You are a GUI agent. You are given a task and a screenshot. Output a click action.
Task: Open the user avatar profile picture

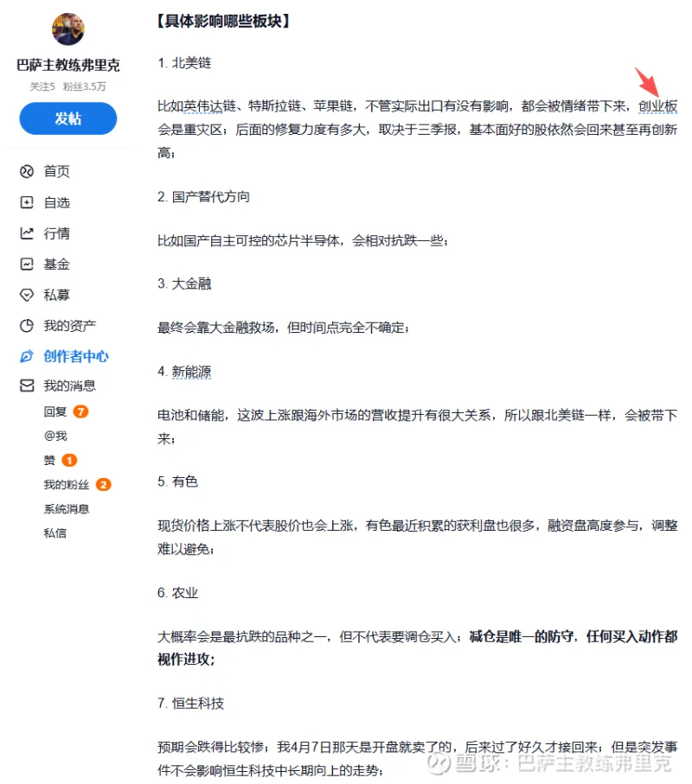[x=68, y=29]
